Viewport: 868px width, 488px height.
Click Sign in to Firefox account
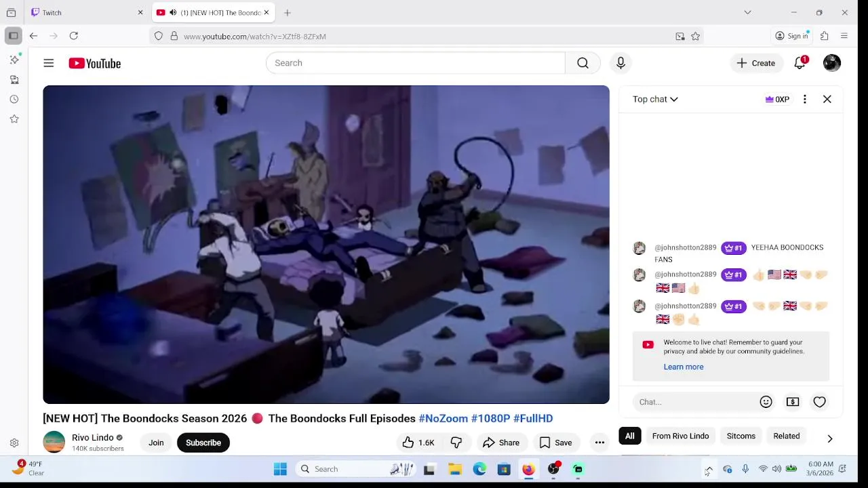click(791, 36)
